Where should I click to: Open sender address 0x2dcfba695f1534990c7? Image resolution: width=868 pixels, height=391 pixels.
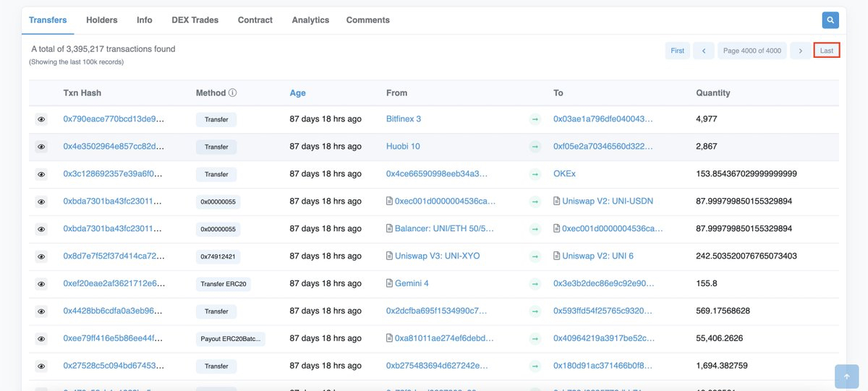[437, 311]
